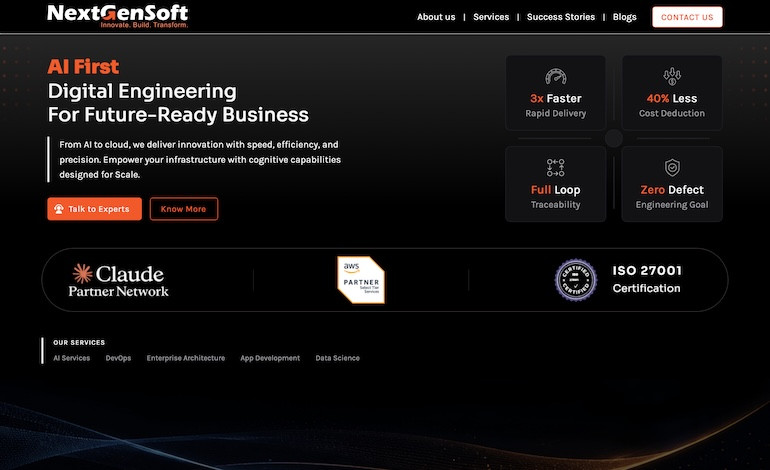Click the CONTACT US button

coord(687,17)
